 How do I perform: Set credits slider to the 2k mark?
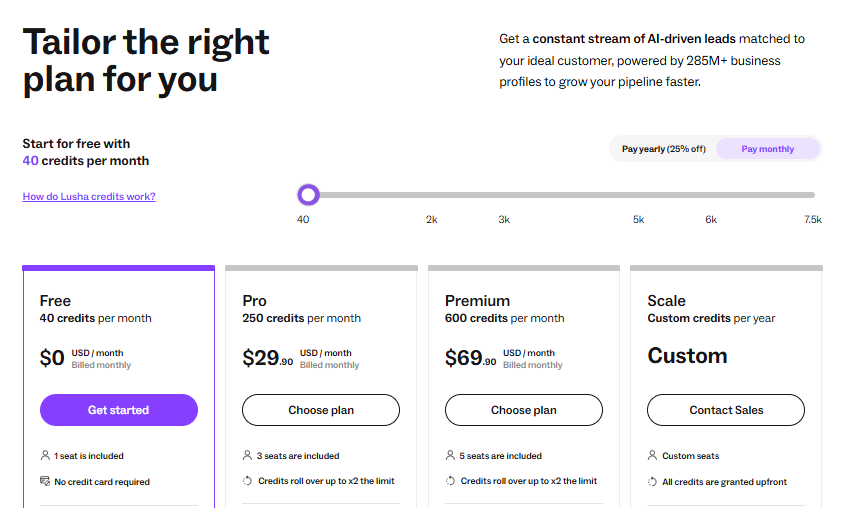pos(431,195)
